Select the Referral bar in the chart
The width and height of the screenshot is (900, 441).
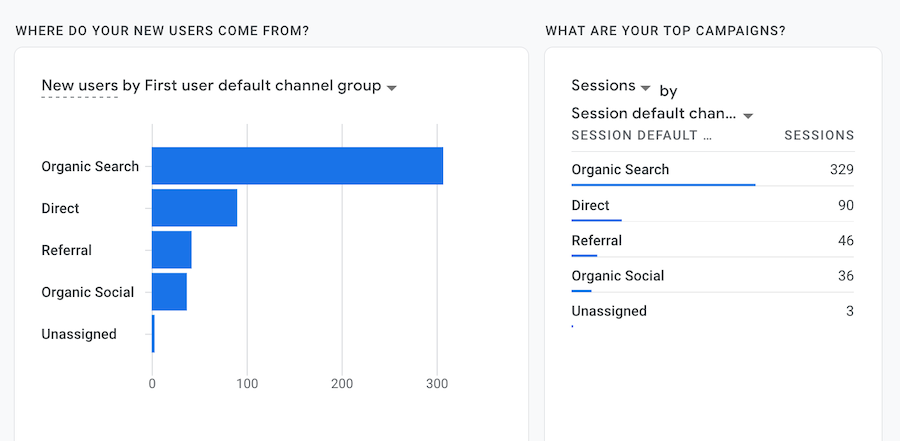pos(171,250)
